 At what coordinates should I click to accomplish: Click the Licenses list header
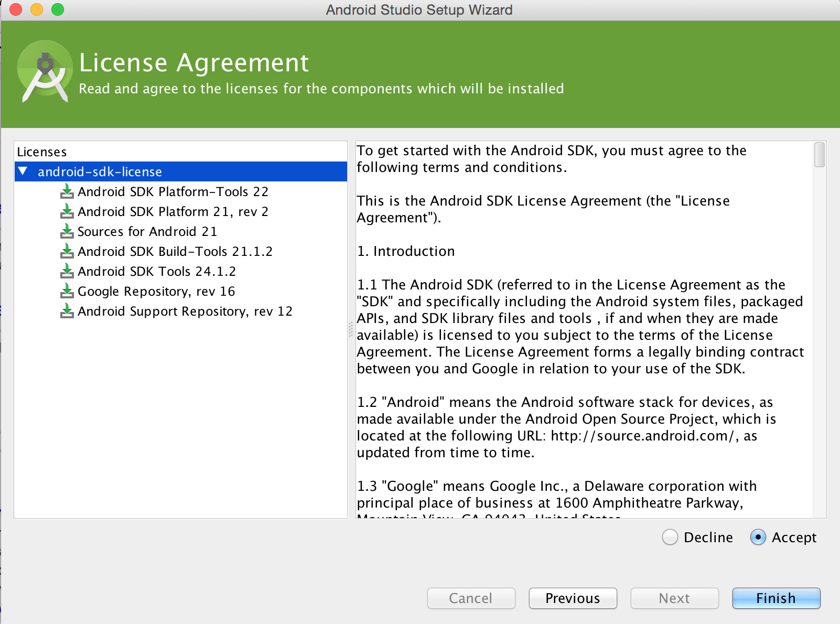(42, 152)
